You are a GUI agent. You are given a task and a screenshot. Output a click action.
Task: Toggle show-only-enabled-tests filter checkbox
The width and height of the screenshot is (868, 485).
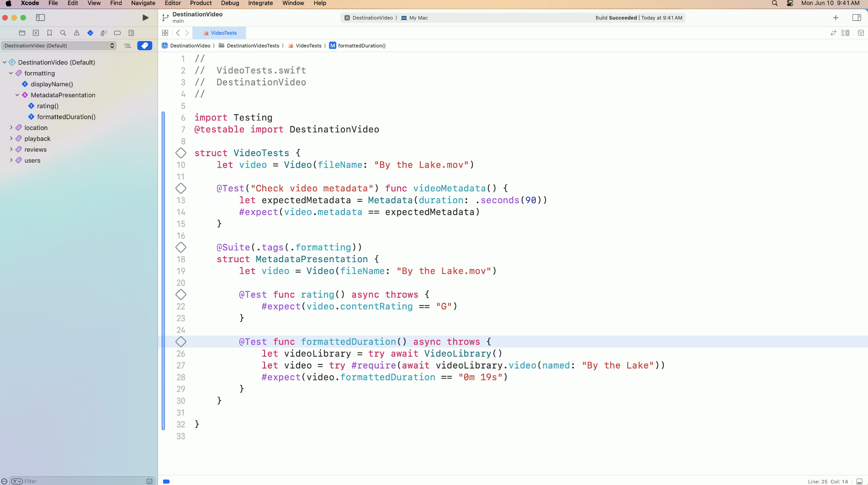[149, 481]
